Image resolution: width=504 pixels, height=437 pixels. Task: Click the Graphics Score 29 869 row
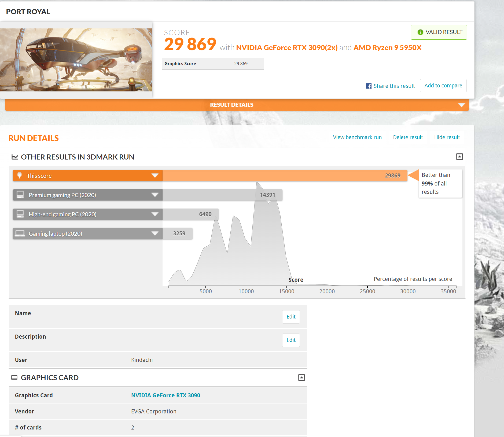point(213,64)
